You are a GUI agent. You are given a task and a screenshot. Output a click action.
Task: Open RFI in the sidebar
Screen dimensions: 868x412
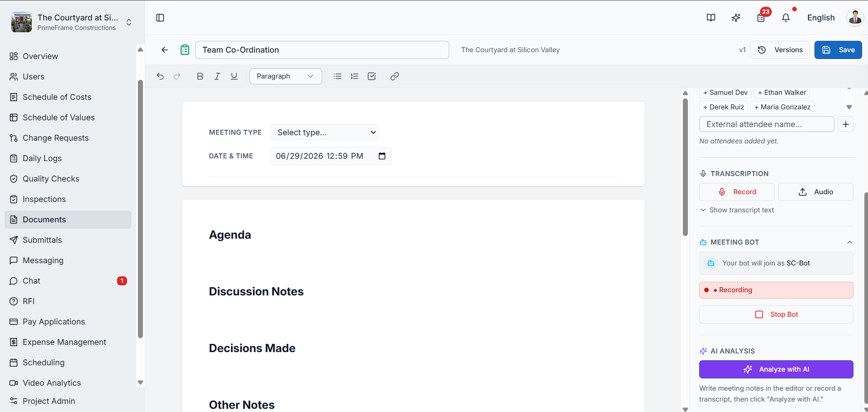coord(68,301)
